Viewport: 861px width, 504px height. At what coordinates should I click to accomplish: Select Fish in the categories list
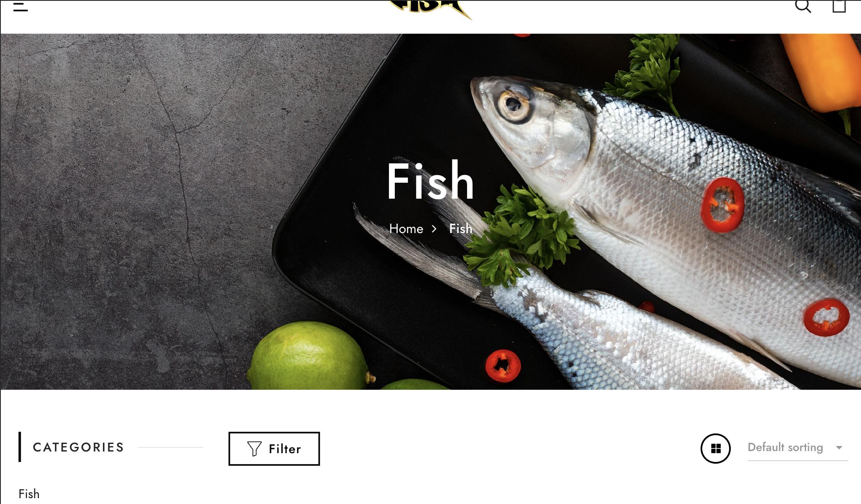[29, 494]
